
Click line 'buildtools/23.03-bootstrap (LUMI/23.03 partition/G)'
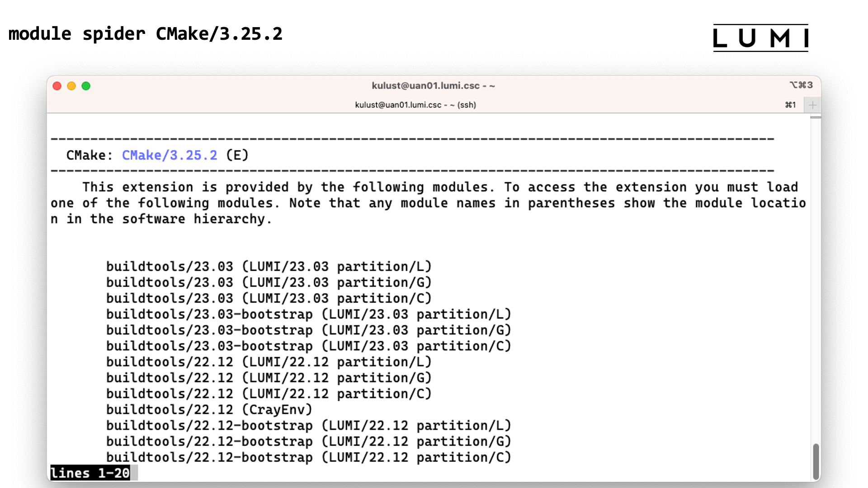(309, 330)
